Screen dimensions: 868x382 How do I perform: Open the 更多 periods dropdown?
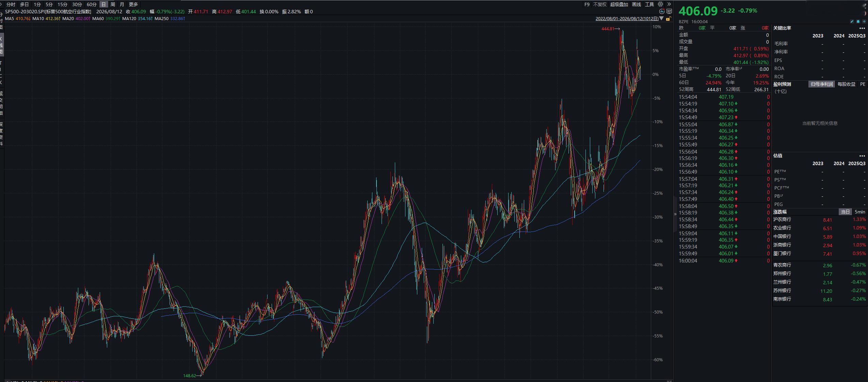coord(133,4)
